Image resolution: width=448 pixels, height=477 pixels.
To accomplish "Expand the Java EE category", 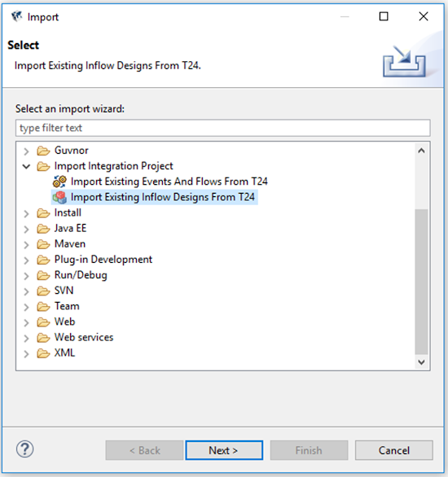I will coord(27,229).
